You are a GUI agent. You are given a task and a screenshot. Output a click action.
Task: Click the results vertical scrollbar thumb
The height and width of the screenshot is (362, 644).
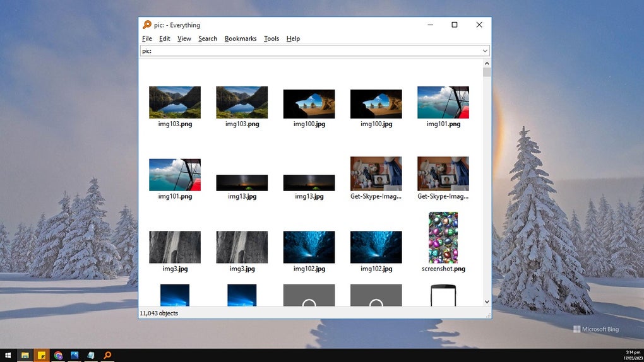tap(487, 73)
